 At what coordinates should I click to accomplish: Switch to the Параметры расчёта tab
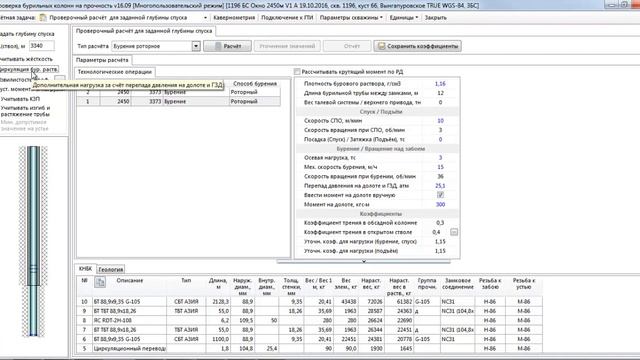point(102,60)
